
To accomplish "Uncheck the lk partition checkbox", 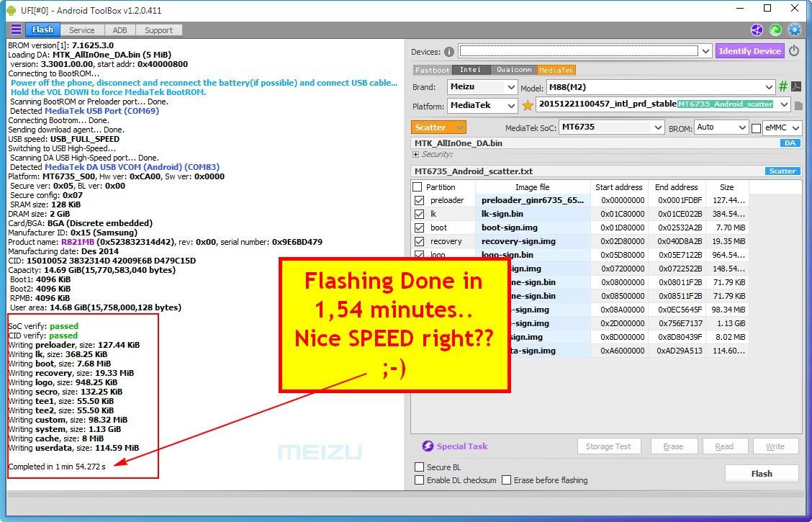I will (420, 214).
